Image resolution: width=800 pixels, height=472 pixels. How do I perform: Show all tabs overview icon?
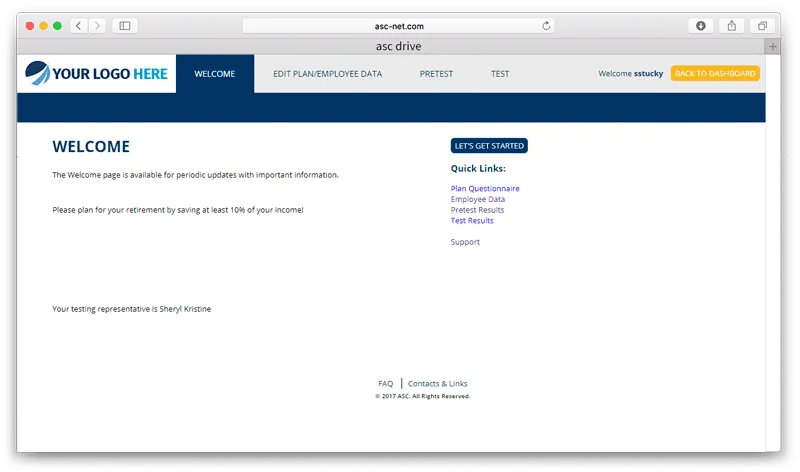[762, 26]
